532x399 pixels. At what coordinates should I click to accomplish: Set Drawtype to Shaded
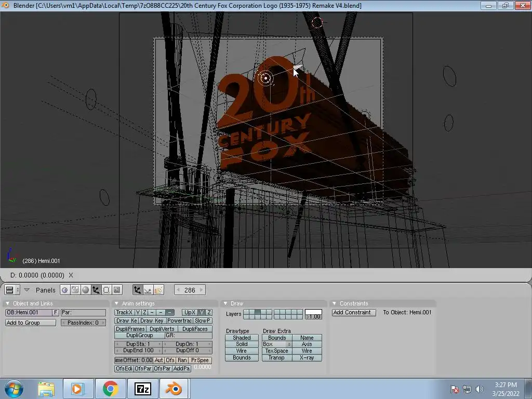[x=242, y=338]
